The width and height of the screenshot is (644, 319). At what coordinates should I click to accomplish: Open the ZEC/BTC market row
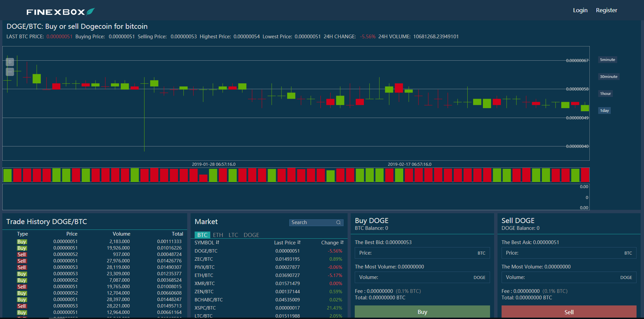(x=269, y=259)
